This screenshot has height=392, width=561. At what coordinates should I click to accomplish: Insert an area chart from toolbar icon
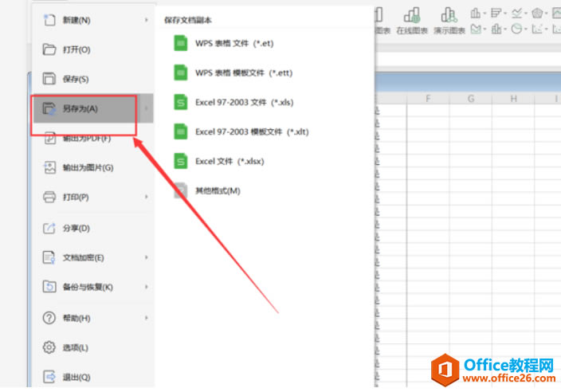(476, 29)
